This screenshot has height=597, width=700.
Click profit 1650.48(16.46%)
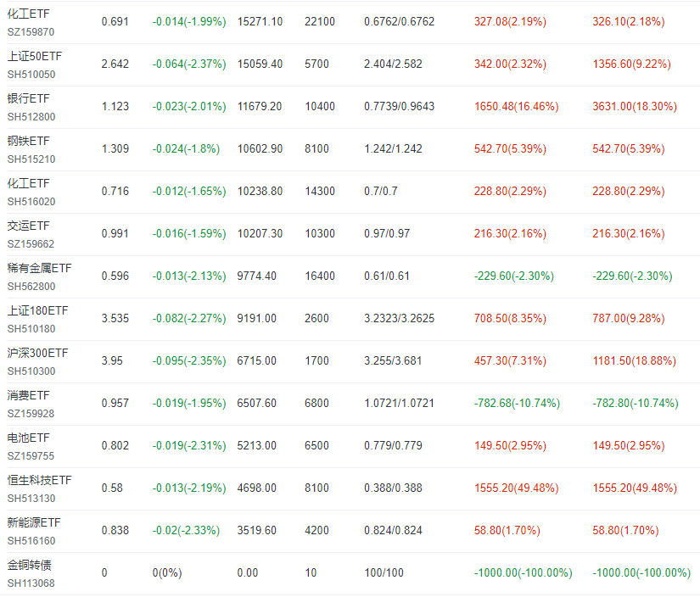517,107
